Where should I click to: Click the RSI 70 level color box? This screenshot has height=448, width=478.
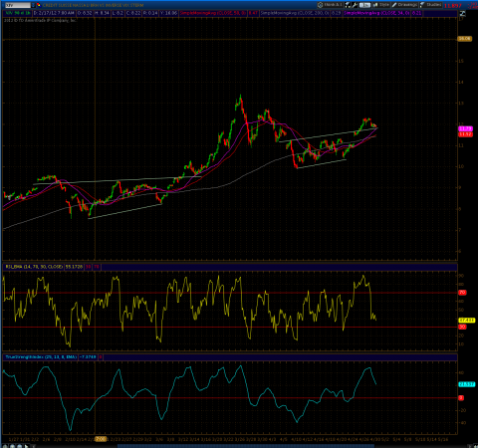[x=97, y=267]
